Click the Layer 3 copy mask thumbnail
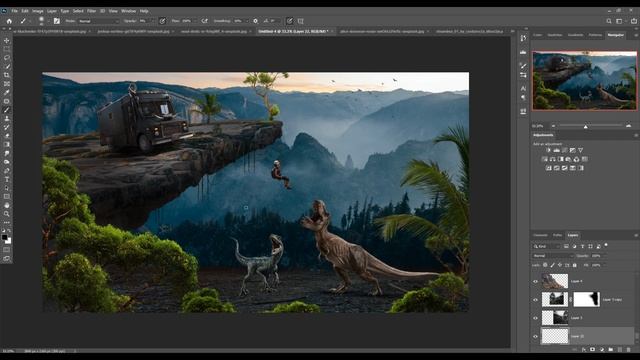This screenshot has height=360, width=640. click(587, 300)
